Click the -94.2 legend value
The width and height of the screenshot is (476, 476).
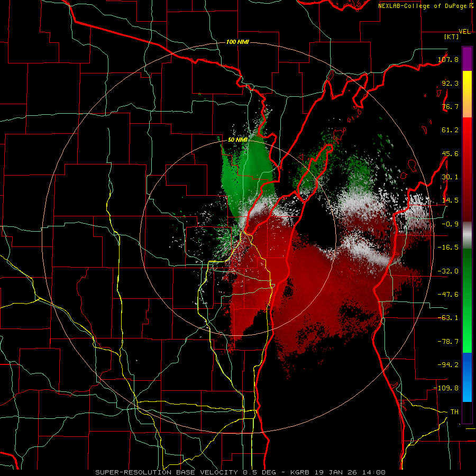[448, 365]
